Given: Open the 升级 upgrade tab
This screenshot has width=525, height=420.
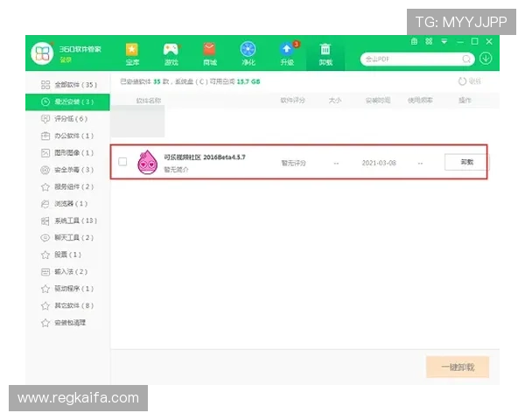Looking at the screenshot, I should (287, 54).
